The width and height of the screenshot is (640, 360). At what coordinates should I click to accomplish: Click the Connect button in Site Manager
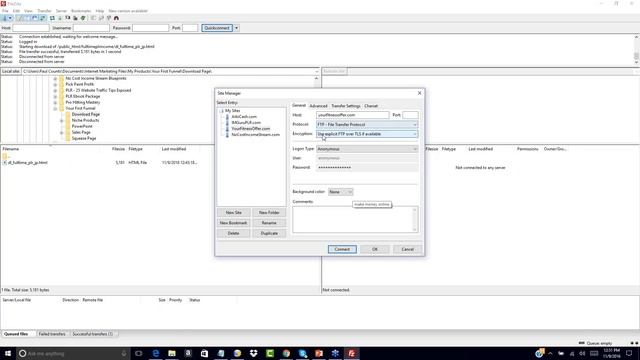pyautogui.click(x=342, y=249)
